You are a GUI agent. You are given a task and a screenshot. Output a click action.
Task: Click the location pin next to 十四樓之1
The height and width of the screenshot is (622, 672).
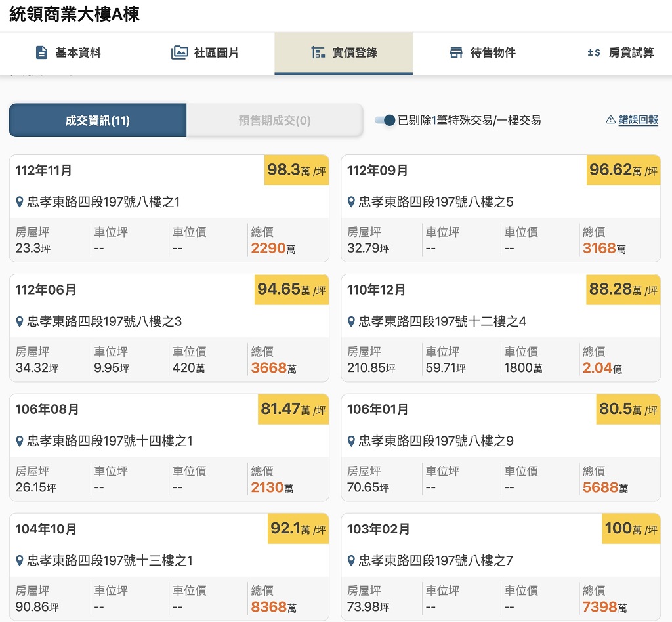coord(20,441)
